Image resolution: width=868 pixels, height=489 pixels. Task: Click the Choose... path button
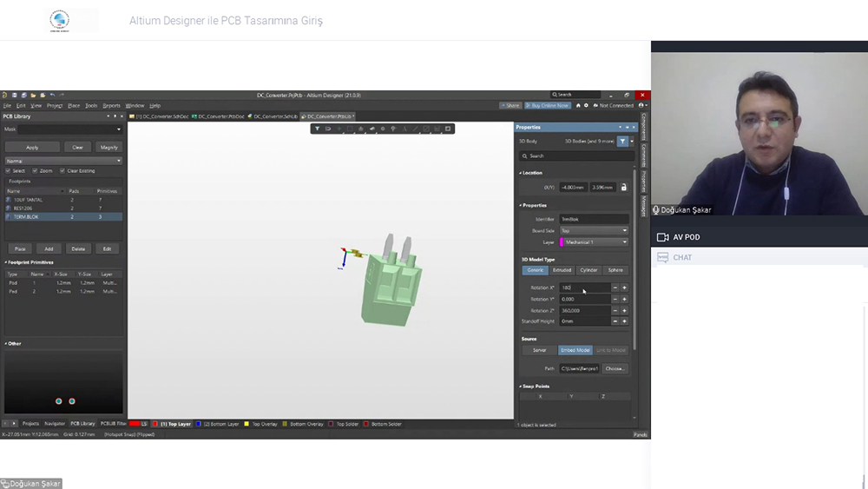pyautogui.click(x=615, y=368)
